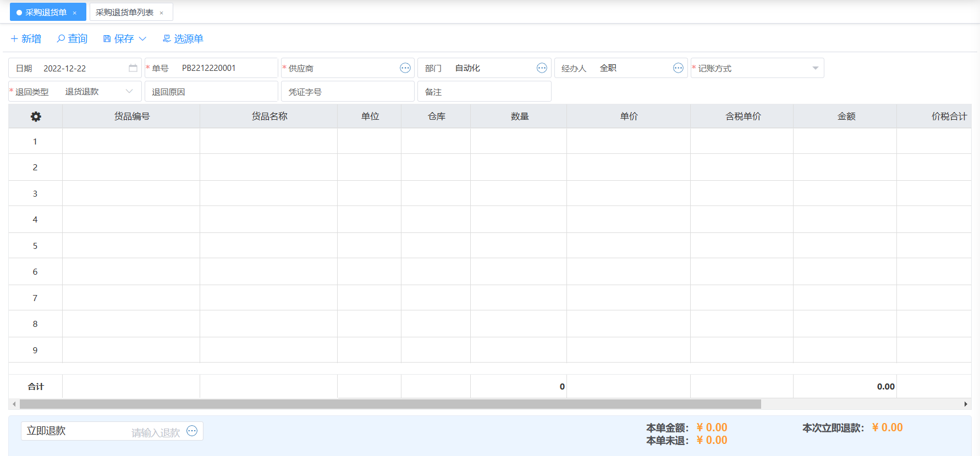Select the 采购退货单 tab
Viewport: 980px width, 456px height.
coord(46,13)
